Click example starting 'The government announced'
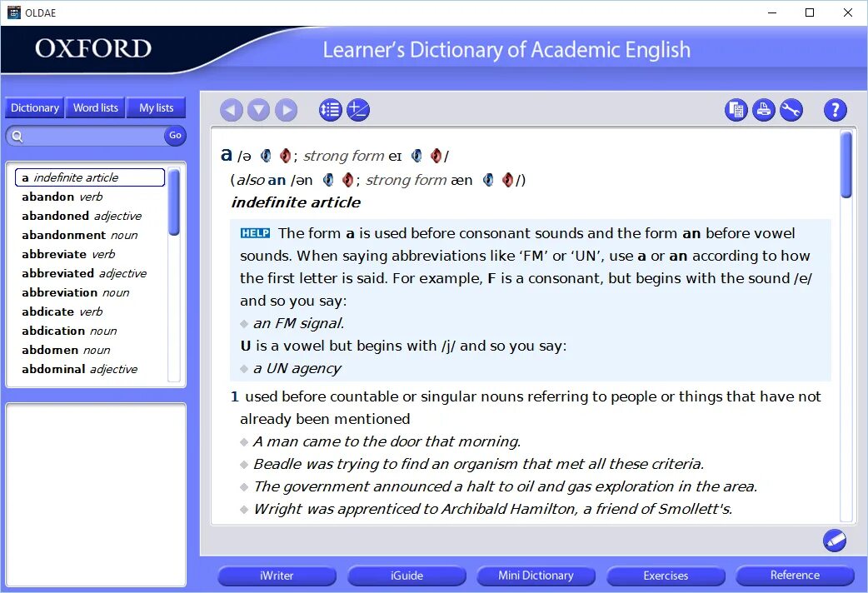 [506, 486]
